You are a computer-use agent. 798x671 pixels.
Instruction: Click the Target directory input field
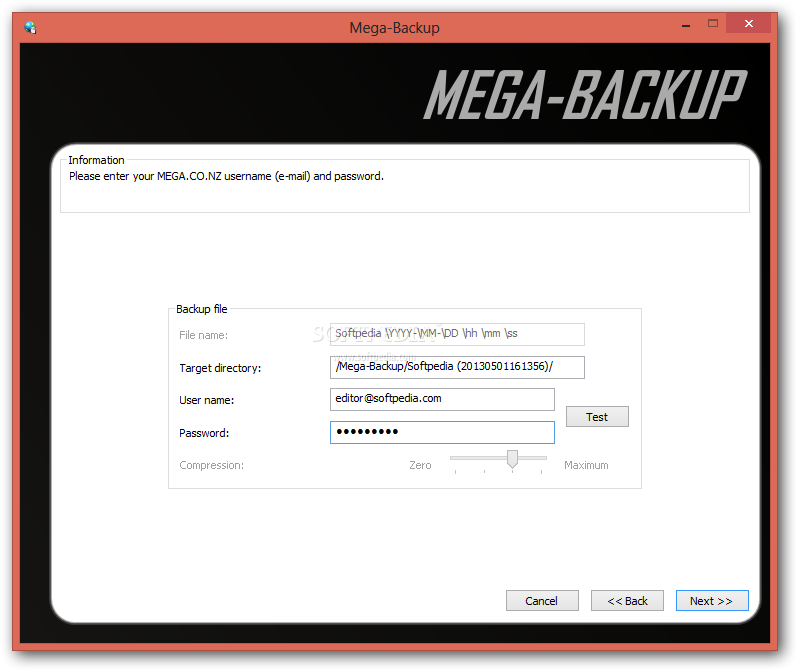pos(457,367)
